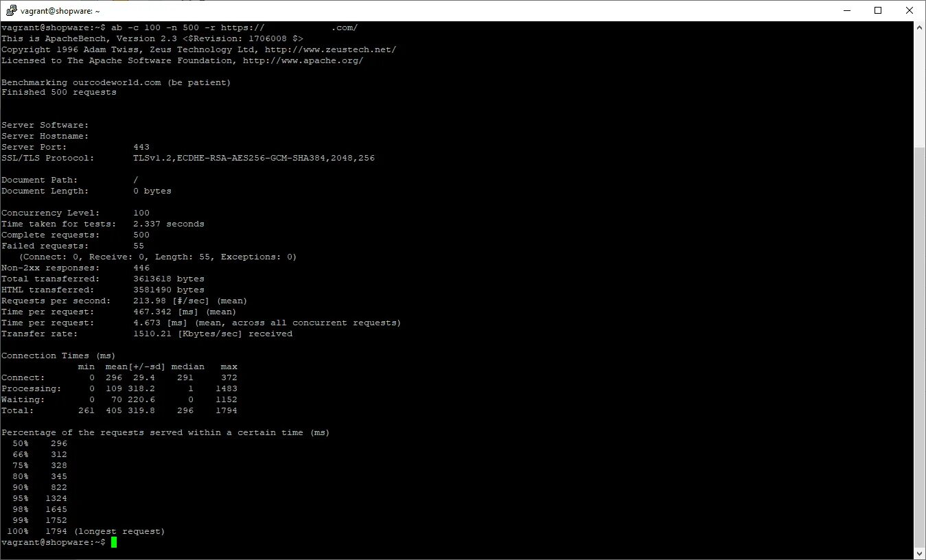This screenshot has width=926, height=560.
Task: Click Failed requests value 55
Action: coord(139,246)
